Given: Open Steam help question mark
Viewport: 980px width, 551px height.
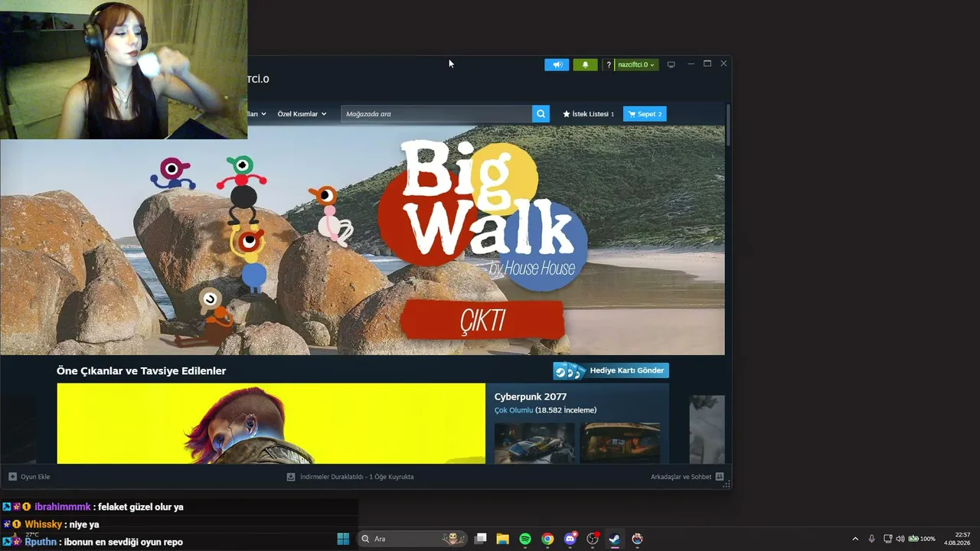Looking at the screenshot, I should 609,65.
